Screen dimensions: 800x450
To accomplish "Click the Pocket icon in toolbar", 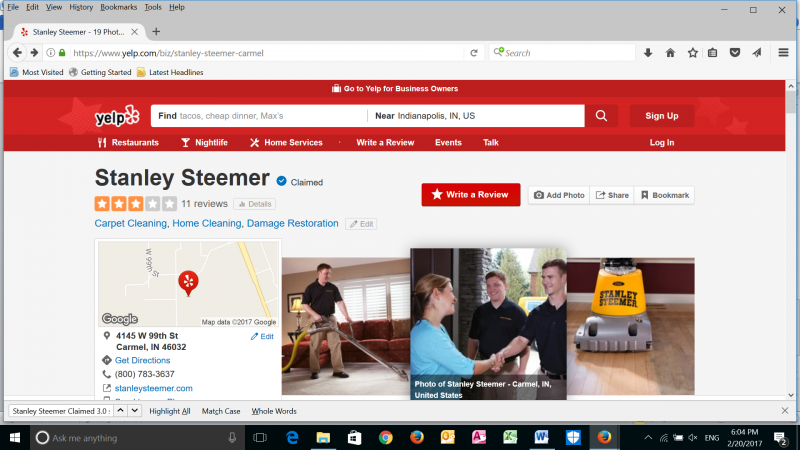I will point(735,53).
